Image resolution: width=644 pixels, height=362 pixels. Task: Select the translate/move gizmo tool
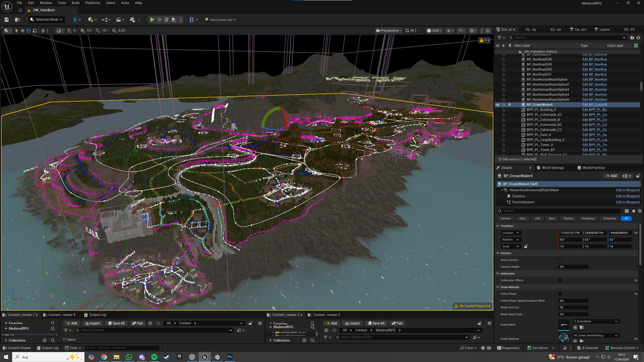(x=22, y=31)
